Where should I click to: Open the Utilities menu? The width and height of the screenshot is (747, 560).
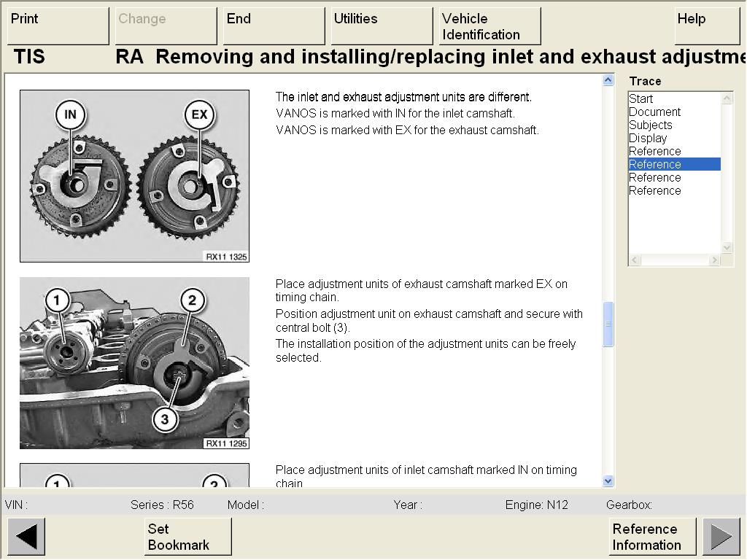tap(382, 26)
